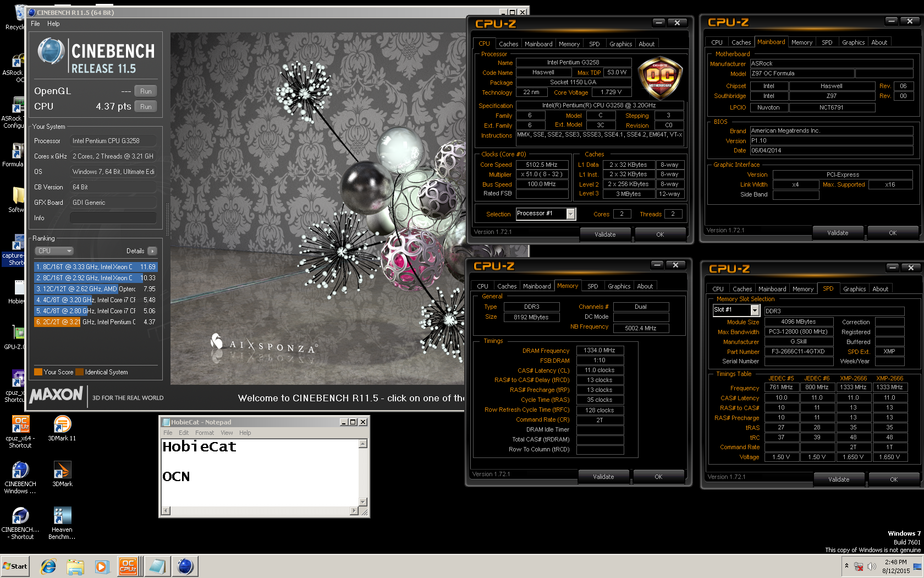Launch Heaven Benchmark desktop icon

tap(62, 523)
